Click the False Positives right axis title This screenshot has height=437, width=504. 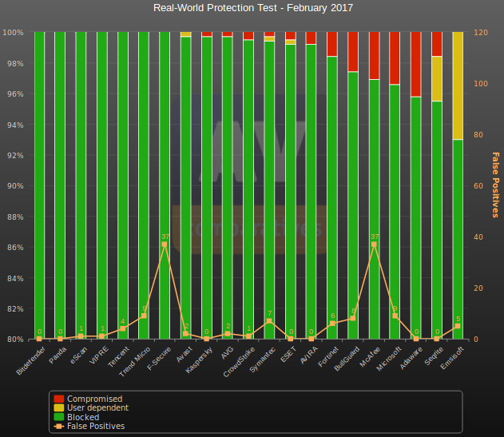click(x=495, y=185)
